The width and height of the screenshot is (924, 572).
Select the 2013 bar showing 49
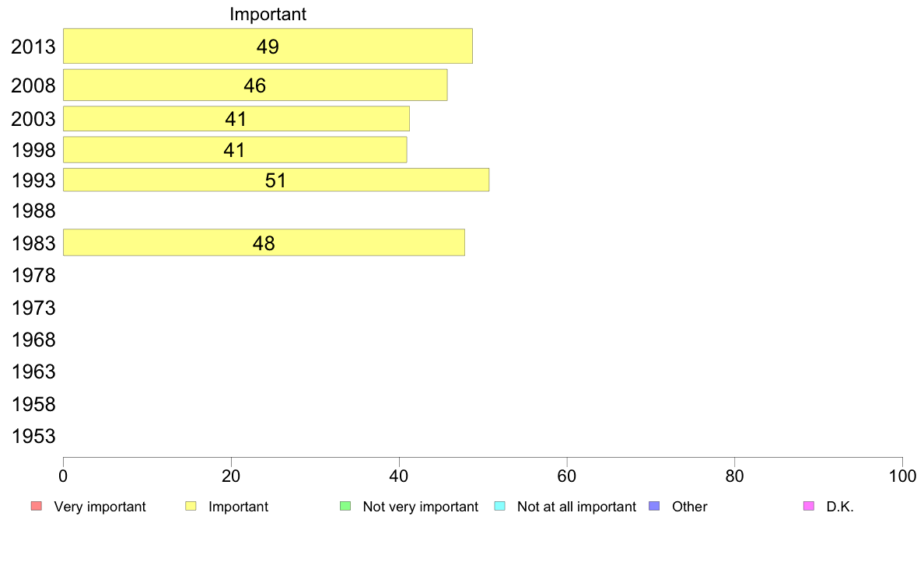pos(268,46)
